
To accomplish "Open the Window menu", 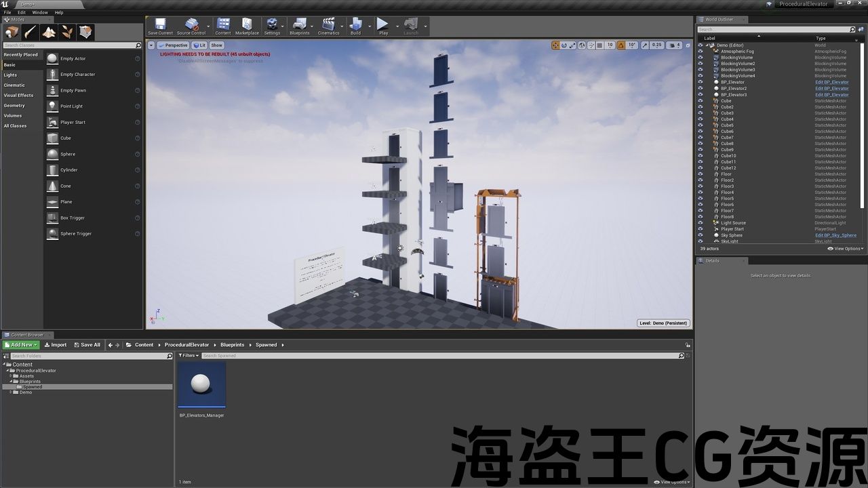I will 40,12.
